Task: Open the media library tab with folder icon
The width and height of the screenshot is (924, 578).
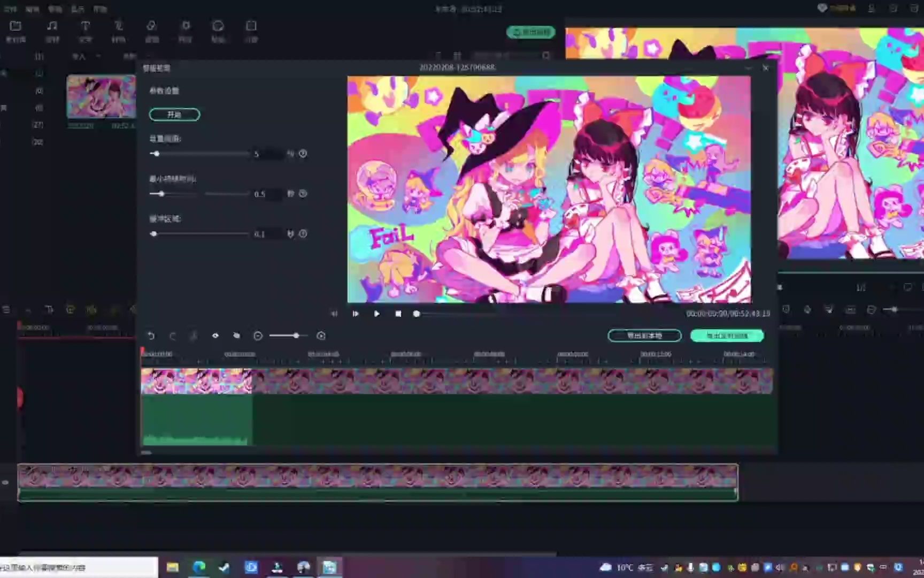Action: coord(16,31)
